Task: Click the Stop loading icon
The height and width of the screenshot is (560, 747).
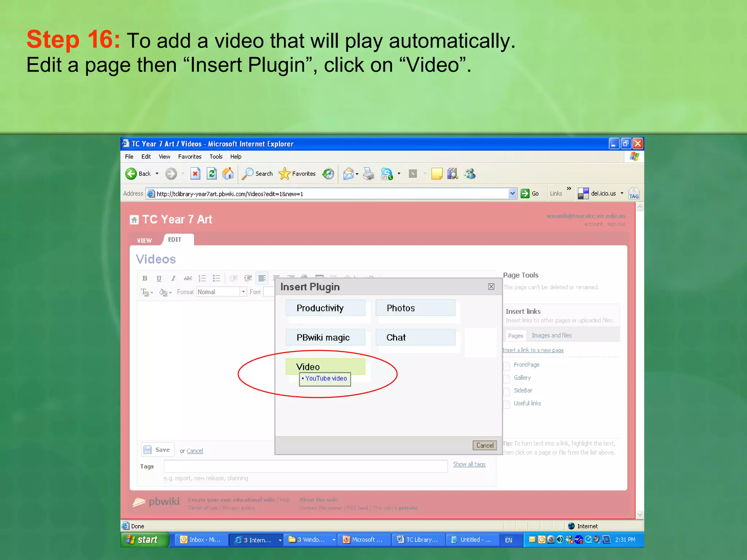Action: tap(196, 174)
